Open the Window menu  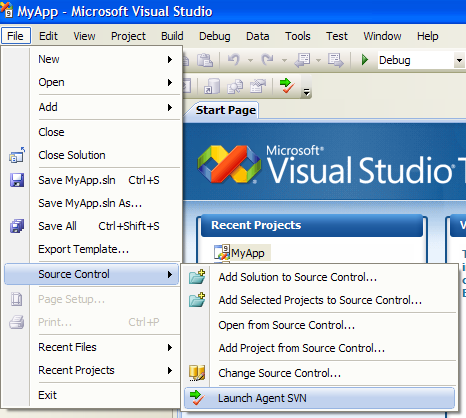382,36
